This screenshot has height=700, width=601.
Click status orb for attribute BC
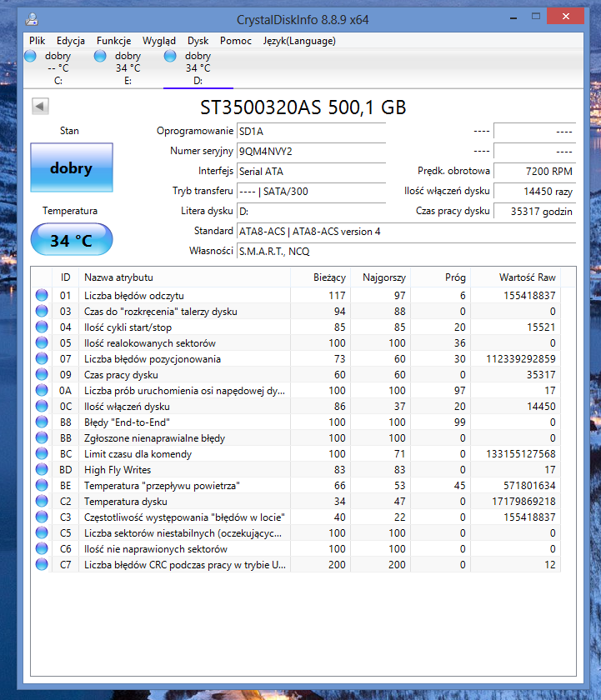(42, 453)
